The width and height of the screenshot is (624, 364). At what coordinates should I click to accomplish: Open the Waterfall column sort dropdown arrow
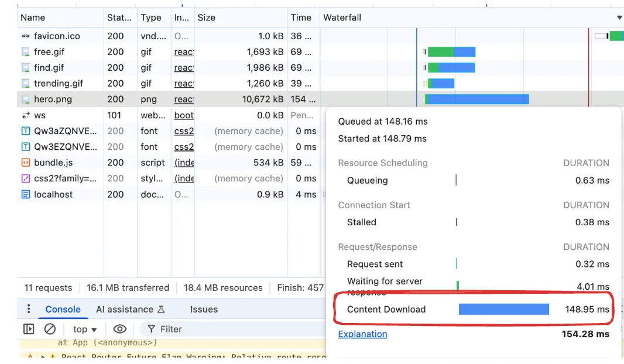[619, 18]
